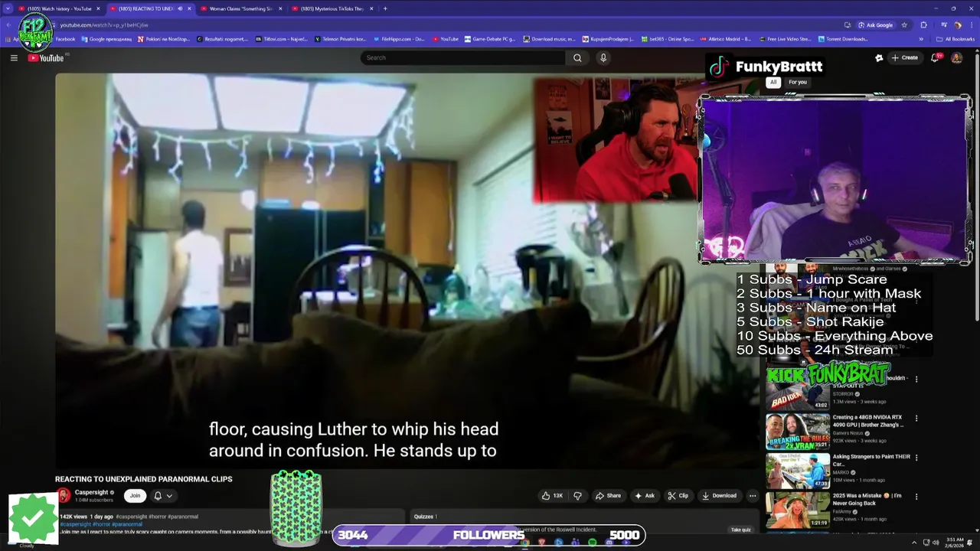
Task: Mute the REACTING TO UNEX tab audio icon
Action: [x=180, y=8]
